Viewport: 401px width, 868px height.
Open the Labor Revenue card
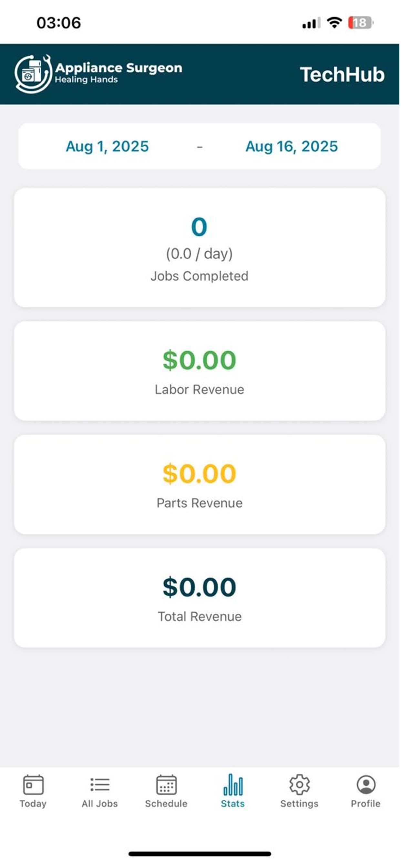click(200, 371)
